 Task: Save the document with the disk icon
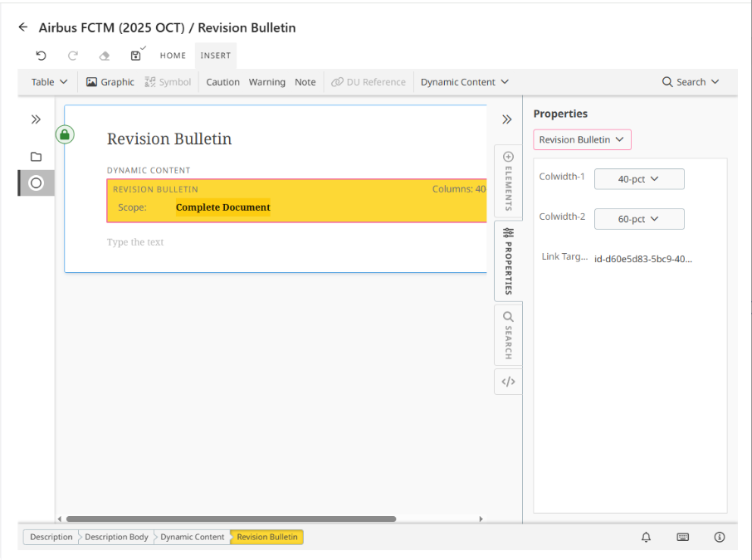[136, 56]
